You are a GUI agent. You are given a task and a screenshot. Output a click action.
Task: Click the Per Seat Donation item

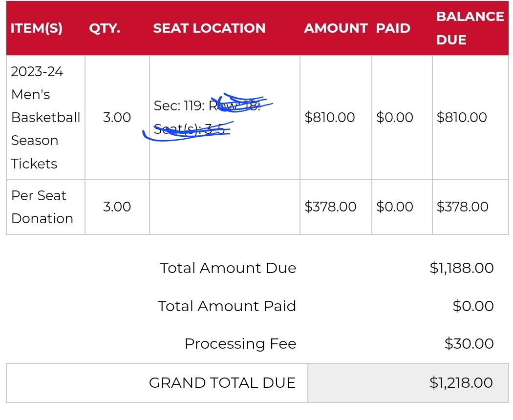click(42, 207)
